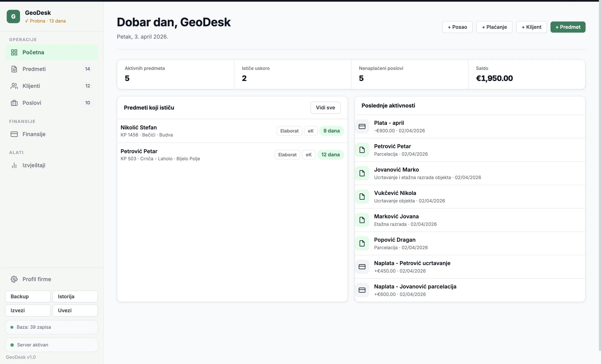
Task: Click the Aktivnih predmeta stat card
Action: click(176, 75)
